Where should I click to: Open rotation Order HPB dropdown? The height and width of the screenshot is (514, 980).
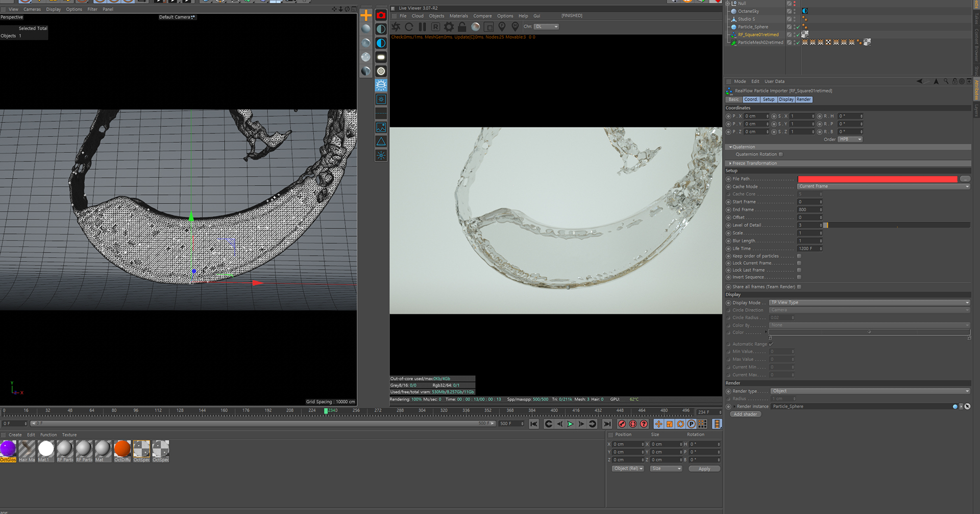pyautogui.click(x=850, y=139)
